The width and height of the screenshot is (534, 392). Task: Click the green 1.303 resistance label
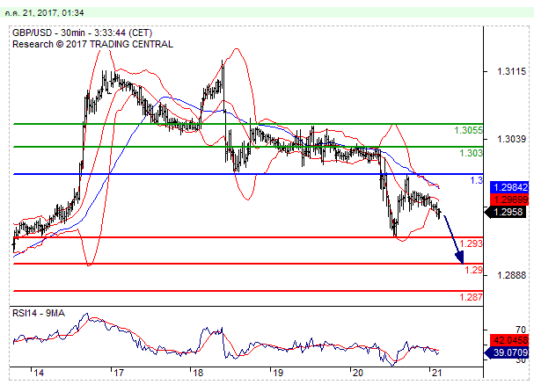click(x=471, y=153)
